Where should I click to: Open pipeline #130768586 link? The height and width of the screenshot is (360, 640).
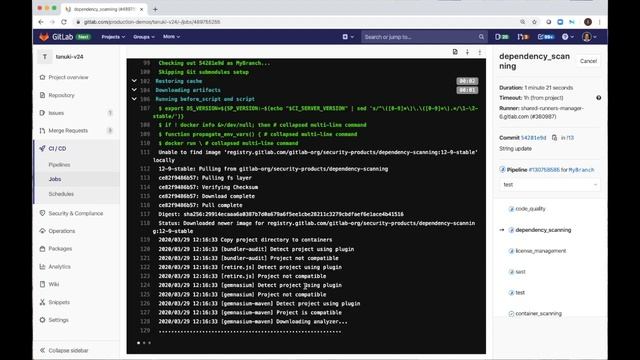tap(544, 170)
